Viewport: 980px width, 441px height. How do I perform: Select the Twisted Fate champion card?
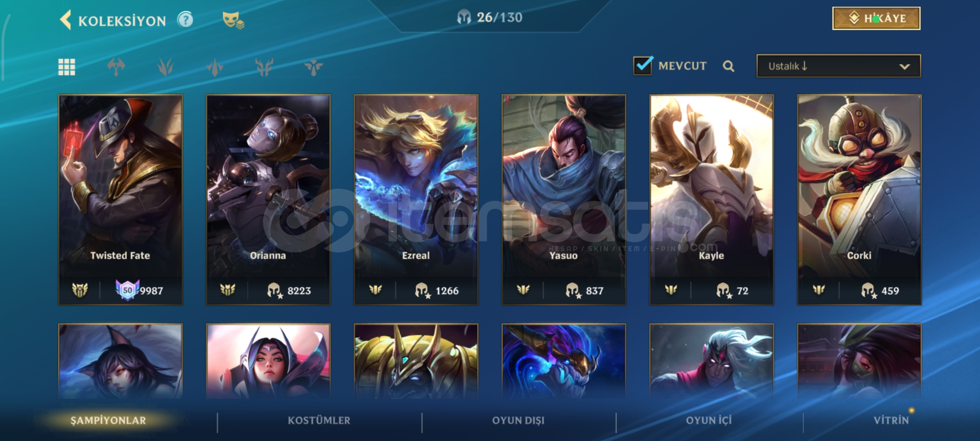[120, 200]
